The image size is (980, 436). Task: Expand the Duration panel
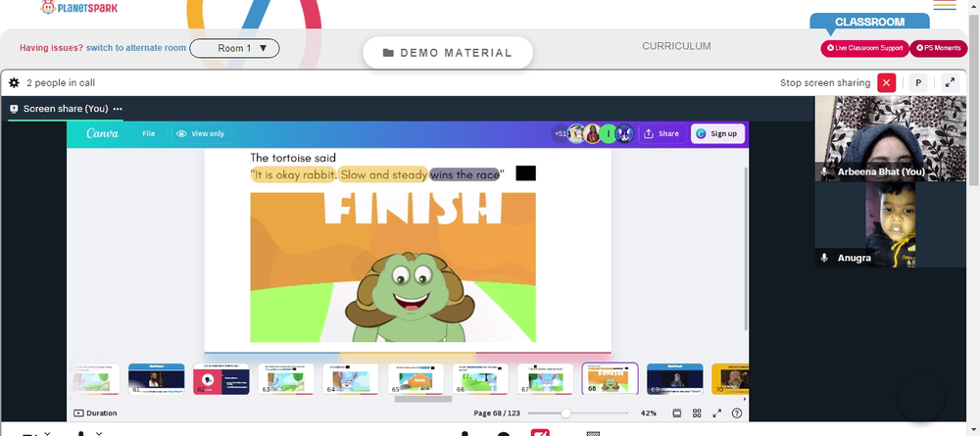click(95, 412)
